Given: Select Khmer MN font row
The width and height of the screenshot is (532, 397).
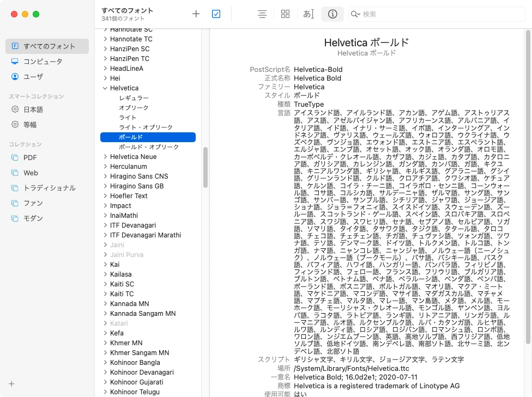Looking at the screenshot, I should point(148,343).
